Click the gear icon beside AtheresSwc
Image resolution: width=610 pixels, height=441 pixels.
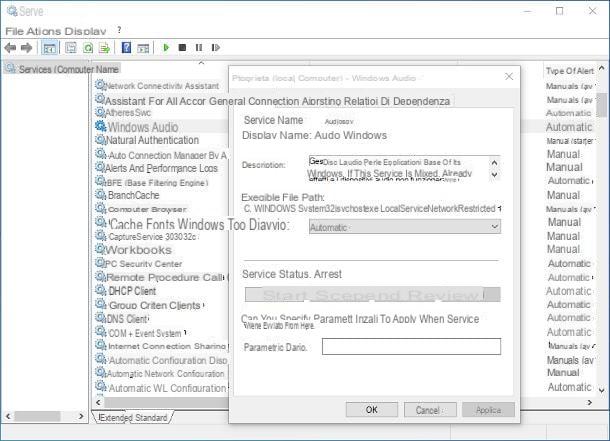tap(100, 112)
